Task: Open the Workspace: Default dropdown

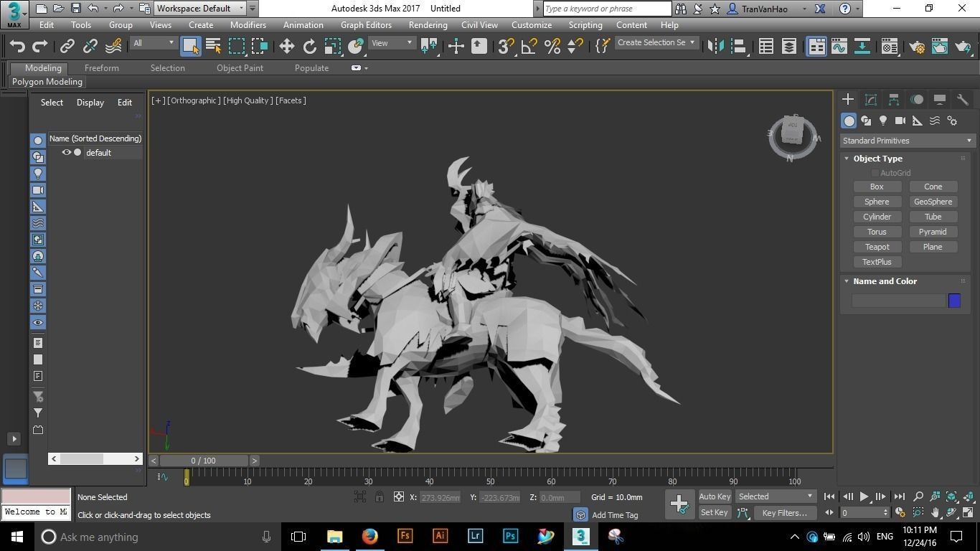Action: 201,9
